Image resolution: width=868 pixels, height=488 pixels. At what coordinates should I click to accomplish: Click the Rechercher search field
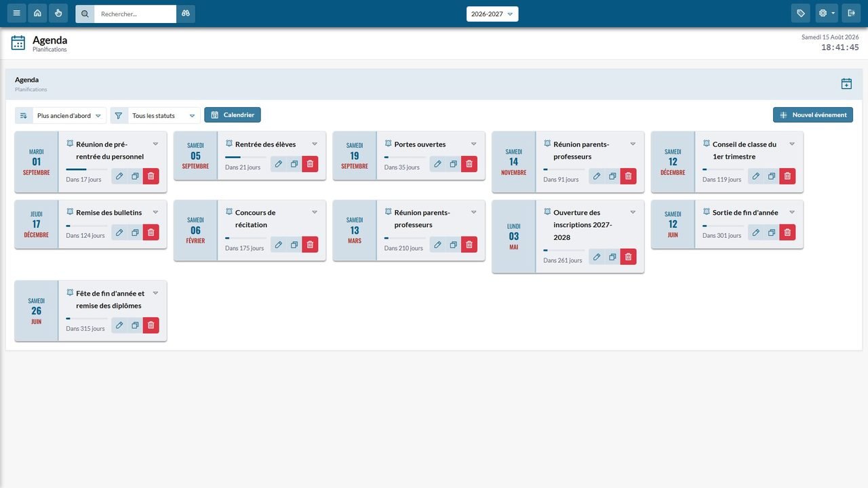pos(135,14)
